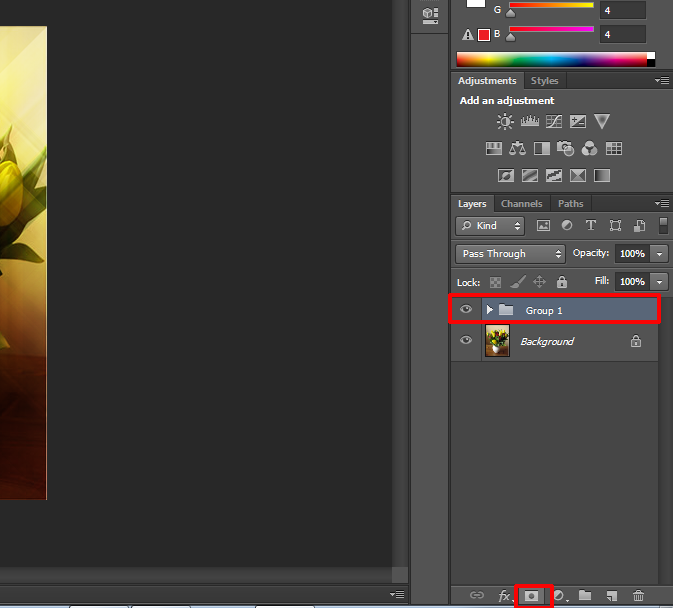The width and height of the screenshot is (673, 608).
Task: Add a Vibrance adjustment
Action: click(602, 121)
